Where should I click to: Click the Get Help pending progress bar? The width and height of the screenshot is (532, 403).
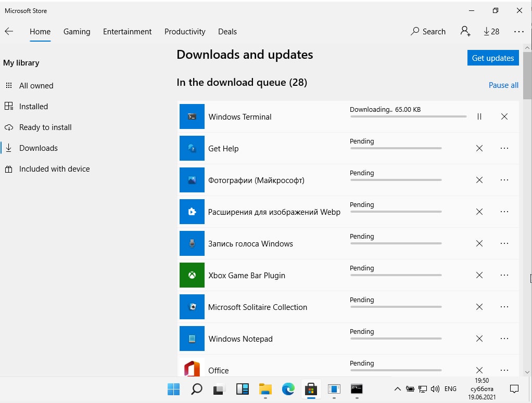pyautogui.click(x=396, y=148)
